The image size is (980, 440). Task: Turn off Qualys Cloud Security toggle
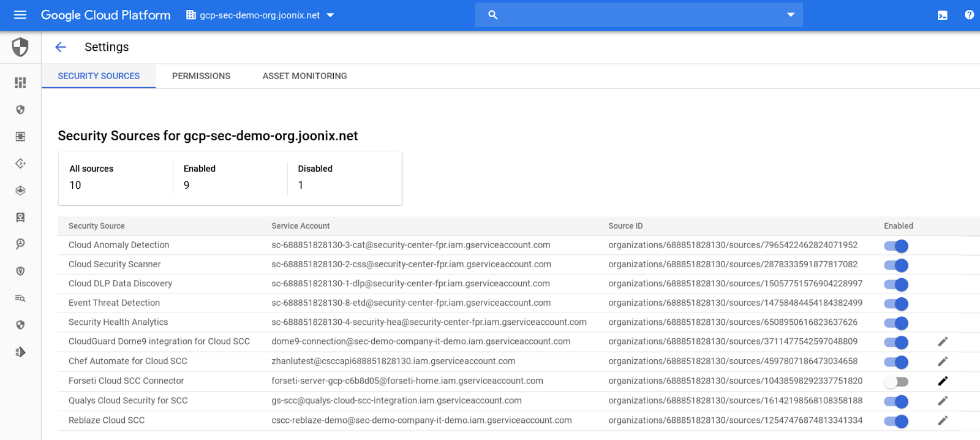click(x=896, y=401)
